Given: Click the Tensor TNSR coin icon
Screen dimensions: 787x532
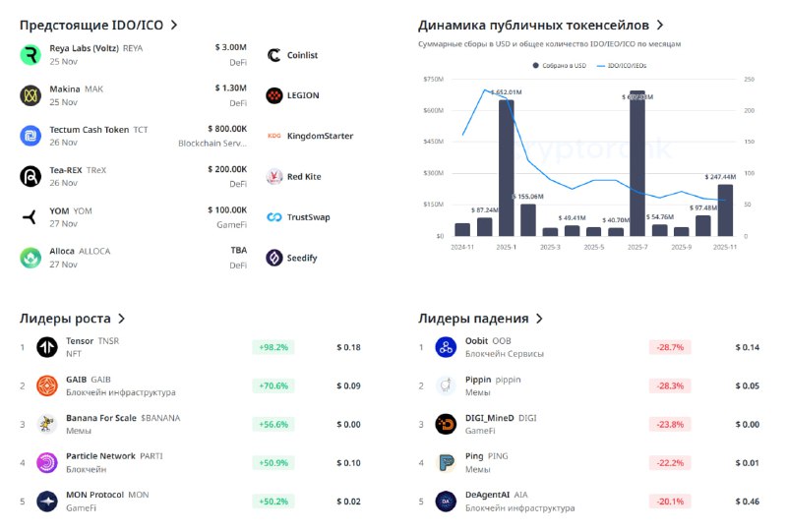Looking at the screenshot, I should [47, 347].
